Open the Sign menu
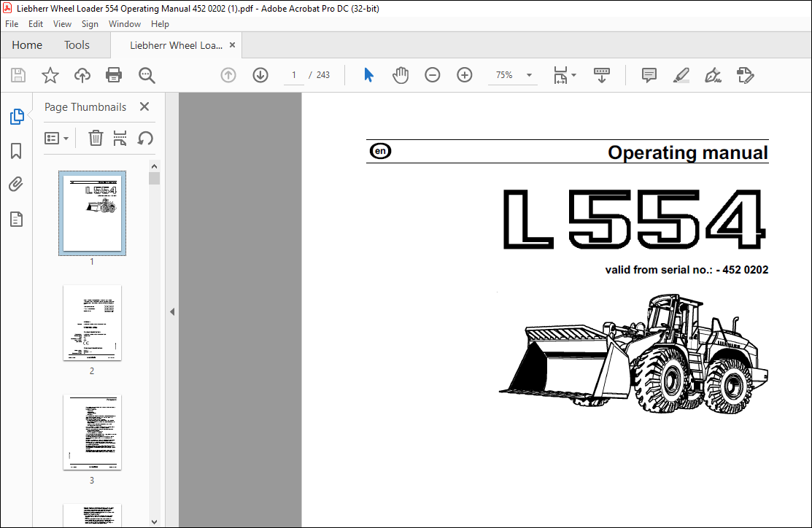Viewport: 812px width, 528px height. click(x=90, y=24)
